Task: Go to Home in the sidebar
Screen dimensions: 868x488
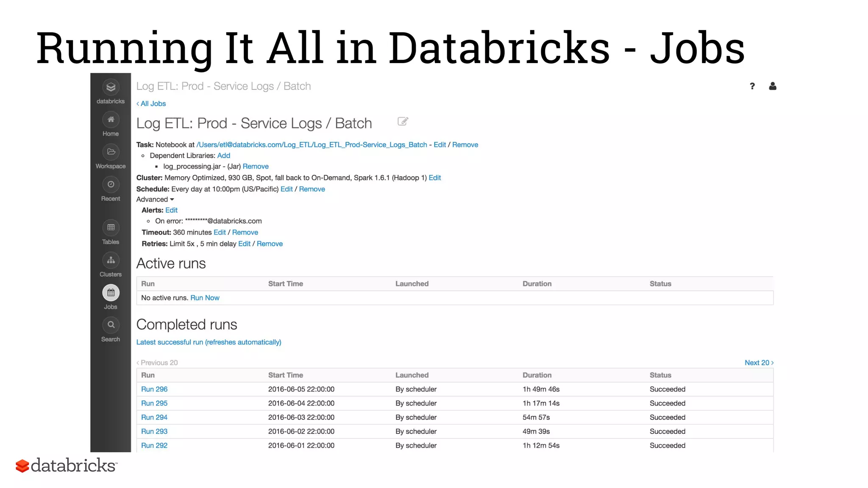Action: 111,120
